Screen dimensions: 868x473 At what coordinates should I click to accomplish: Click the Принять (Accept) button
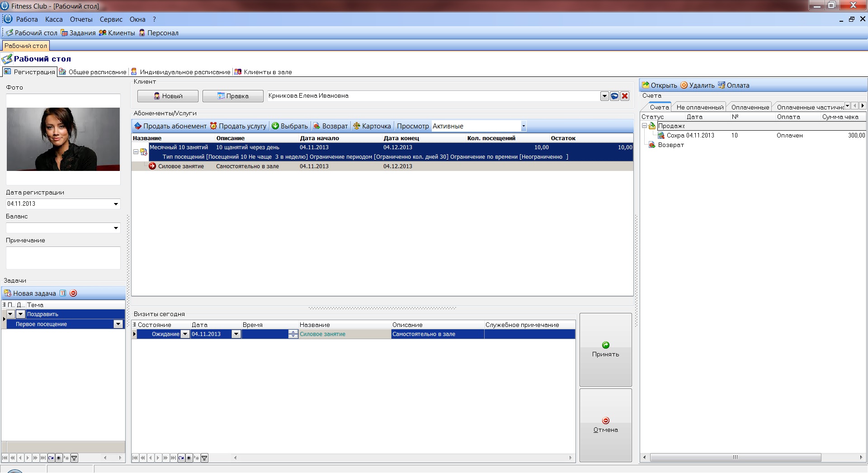pyautogui.click(x=605, y=350)
